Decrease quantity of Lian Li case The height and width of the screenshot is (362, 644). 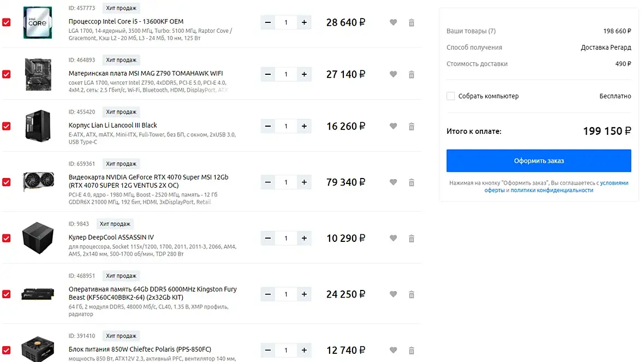point(268,126)
